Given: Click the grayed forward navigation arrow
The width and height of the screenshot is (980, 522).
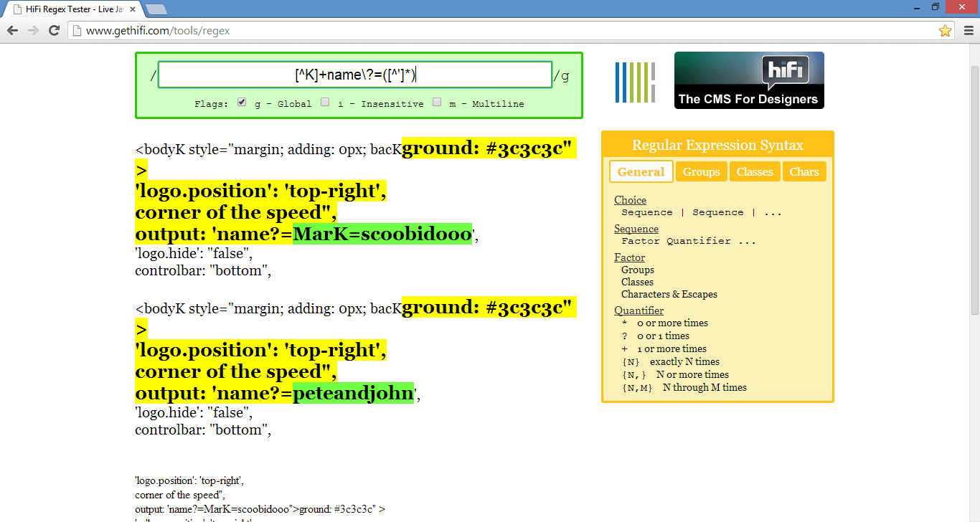Looking at the screenshot, I should tap(32, 31).
